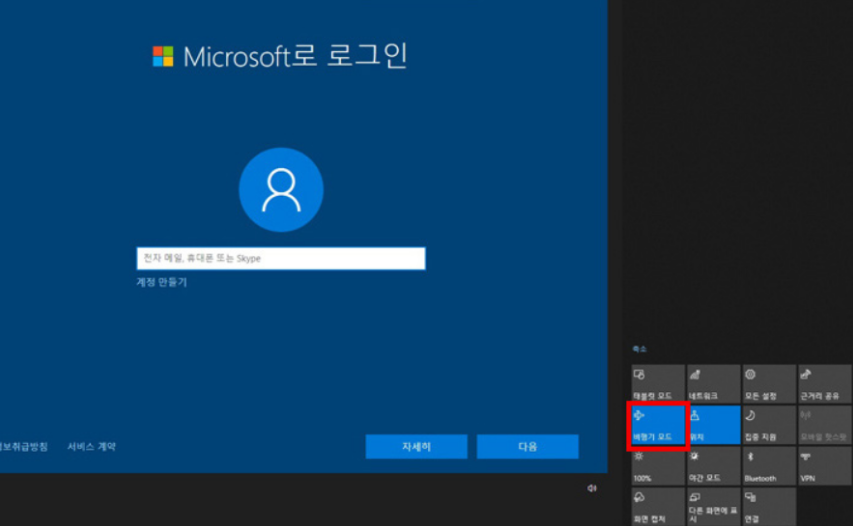Toggle the 집중 지원 (focus assist) tile
Screen dimensions: 853x526
[769, 425]
